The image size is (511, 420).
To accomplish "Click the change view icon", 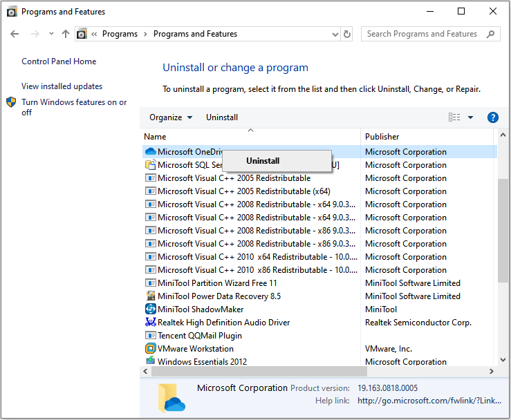I will pos(454,117).
